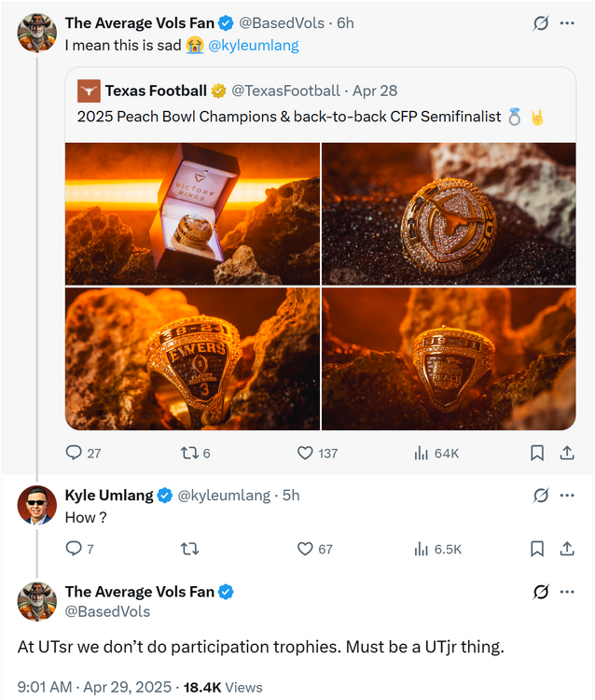Share Kyle Umlang's reply
This screenshot has width=595, height=700.
(566, 549)
